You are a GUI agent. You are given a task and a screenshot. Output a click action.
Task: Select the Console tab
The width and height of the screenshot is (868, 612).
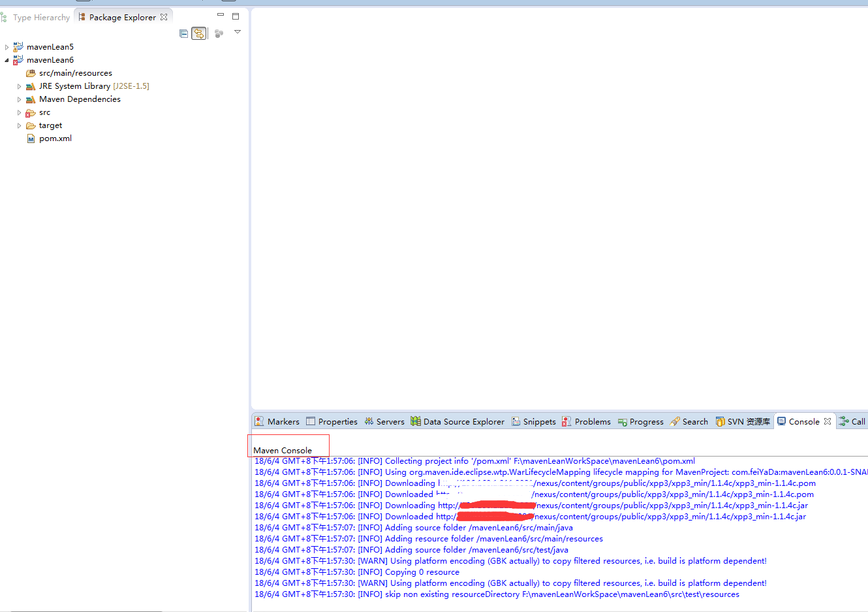click(804, 421)
